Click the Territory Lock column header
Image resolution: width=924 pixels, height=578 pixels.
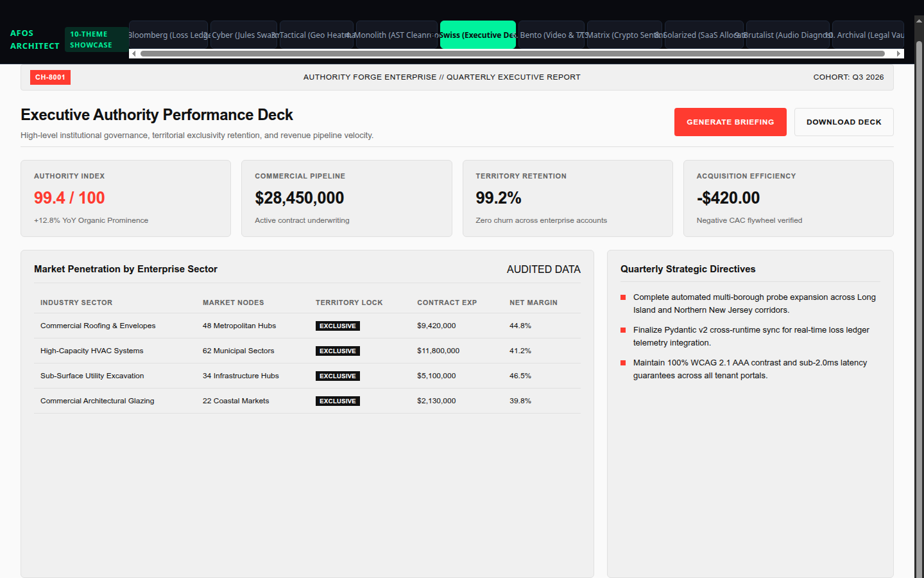pos(349,302)
